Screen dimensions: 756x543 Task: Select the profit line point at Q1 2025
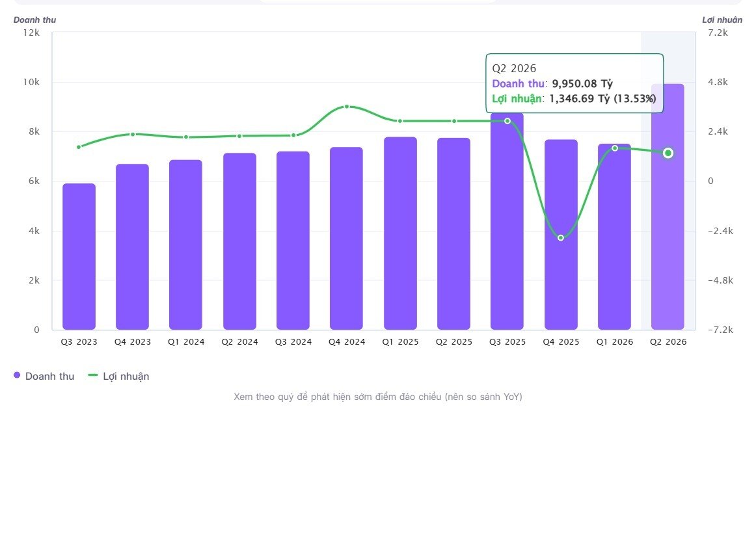click(400, 121)
